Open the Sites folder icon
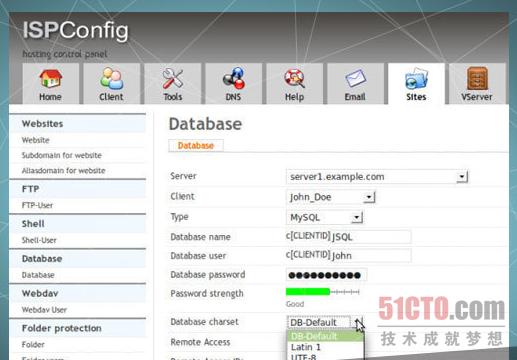This screenshot has height=360, width=517. [416, 79]
